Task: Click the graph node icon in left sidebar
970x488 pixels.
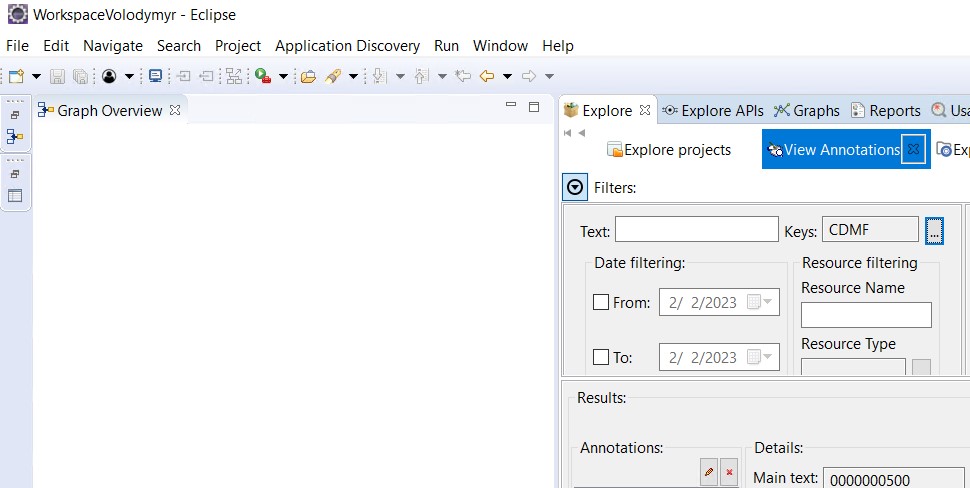Action: tap(15, 136)
